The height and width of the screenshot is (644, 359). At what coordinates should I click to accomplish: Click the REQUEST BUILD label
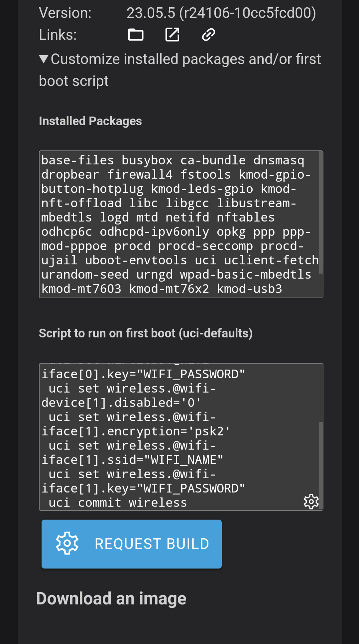click(x=152, y=544)
